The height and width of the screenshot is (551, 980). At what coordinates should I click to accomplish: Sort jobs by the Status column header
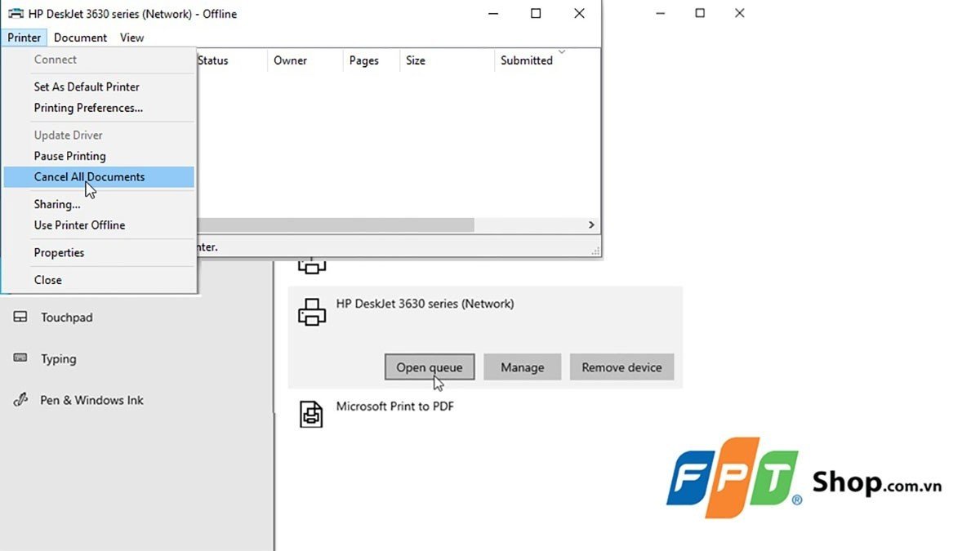(212, 60)
